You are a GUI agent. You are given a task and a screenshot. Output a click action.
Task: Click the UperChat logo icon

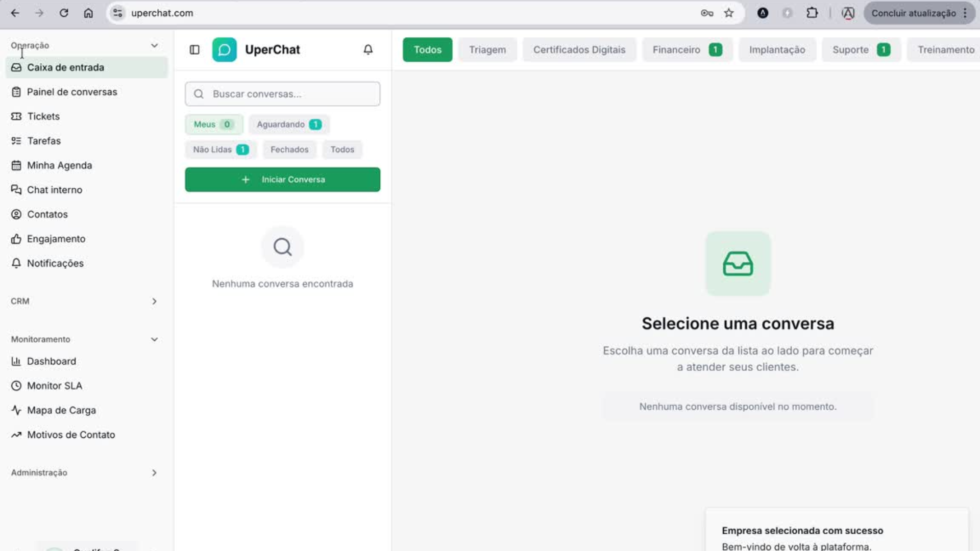point(225,49)
